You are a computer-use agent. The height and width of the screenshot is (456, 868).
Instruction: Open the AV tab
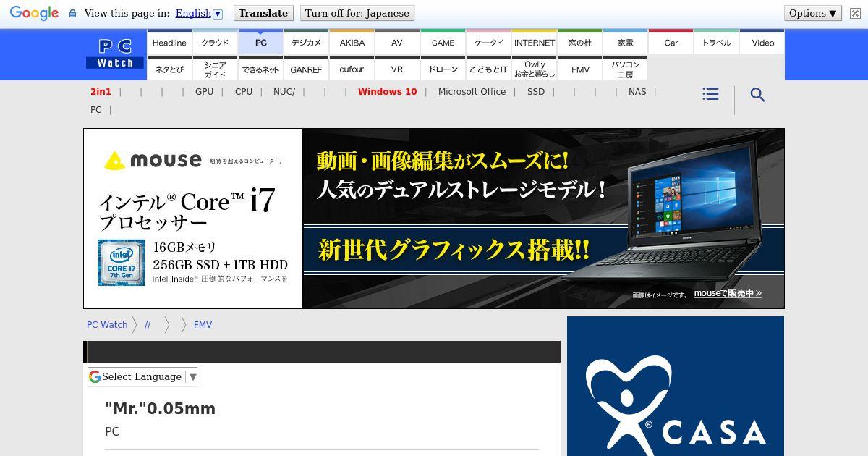tap(397, 42)
